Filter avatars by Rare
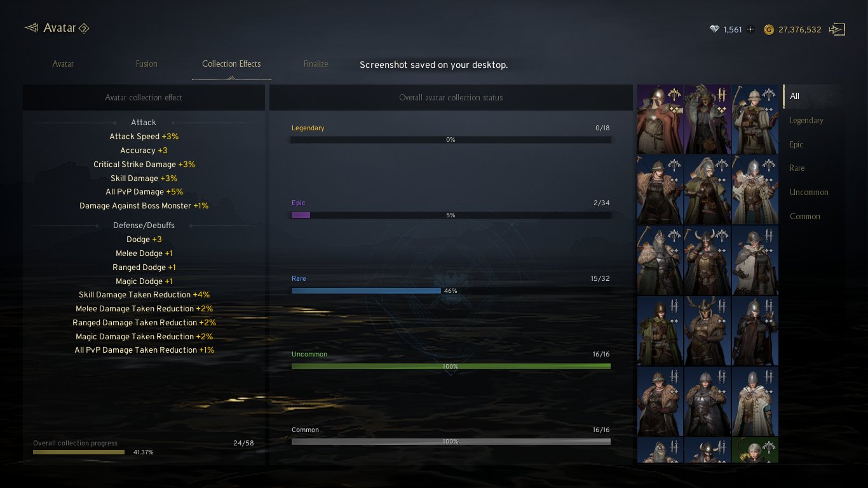Viewport: 868px width, 488px height. tap(797, 168)
